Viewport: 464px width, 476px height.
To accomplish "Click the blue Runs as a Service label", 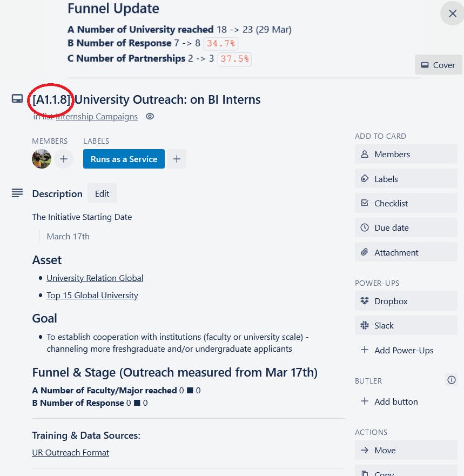I will tap(124, 159).
